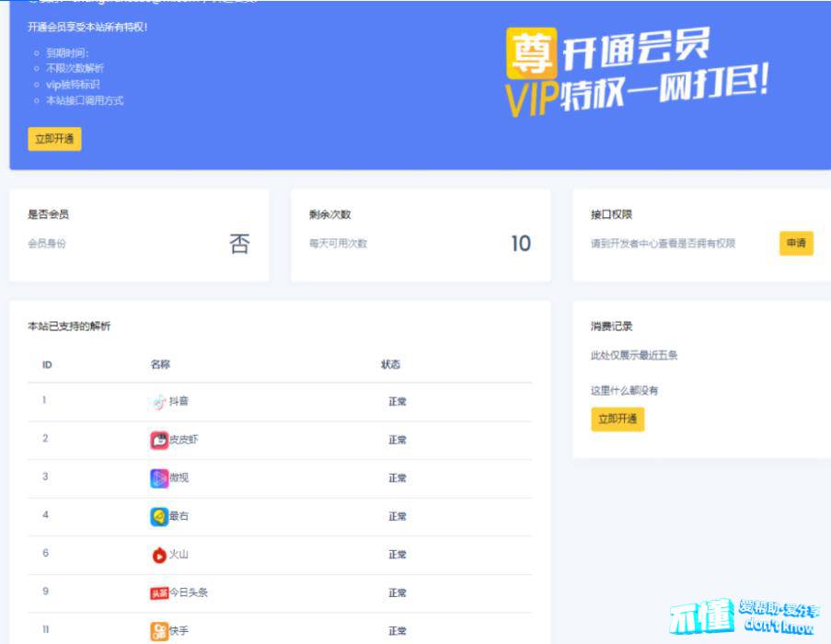Click the 消费记录 heading
The image size is (831, 644).
[x=612, y=327]
